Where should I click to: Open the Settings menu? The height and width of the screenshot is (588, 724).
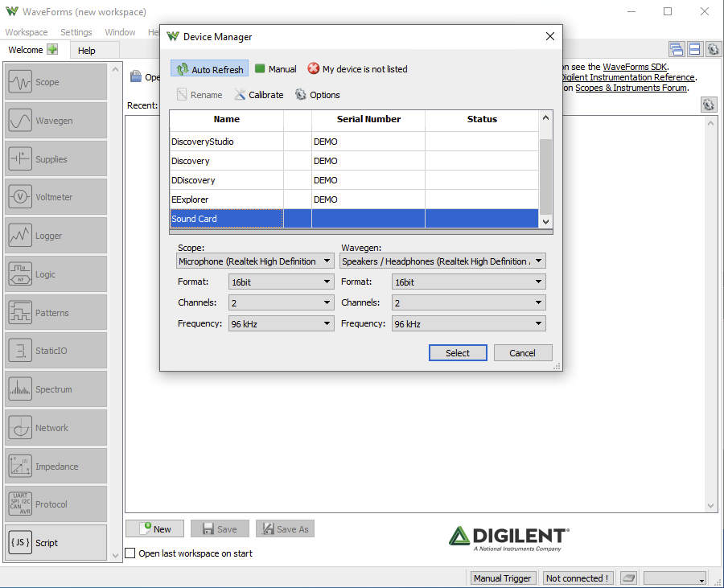76,32
